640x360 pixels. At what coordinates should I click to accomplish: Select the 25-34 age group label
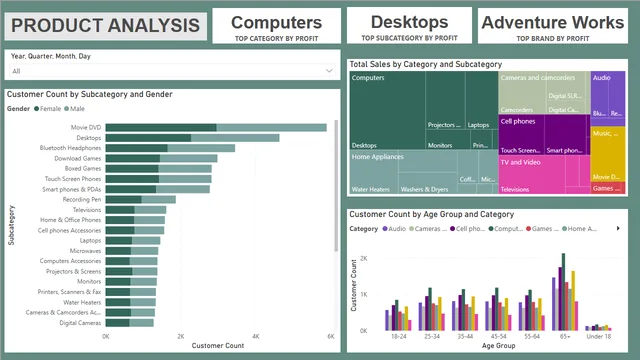432,337
